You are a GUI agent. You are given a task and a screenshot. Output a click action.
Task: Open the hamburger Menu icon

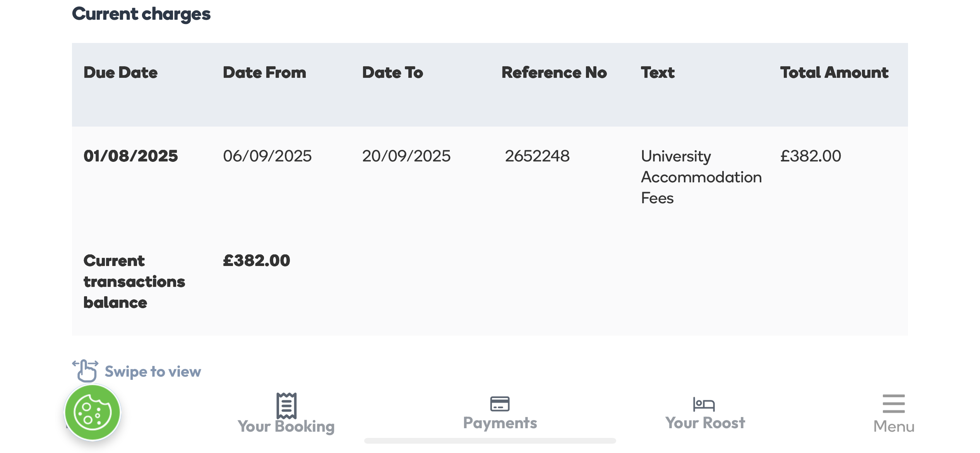point(894,404)
